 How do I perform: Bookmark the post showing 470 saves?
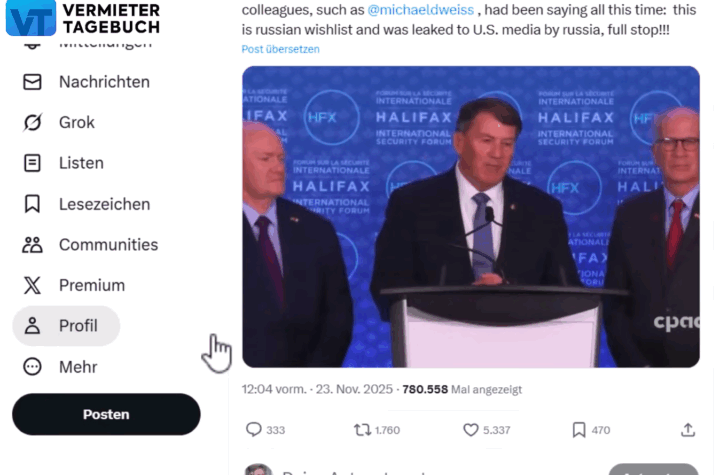(x=579, y=430)
